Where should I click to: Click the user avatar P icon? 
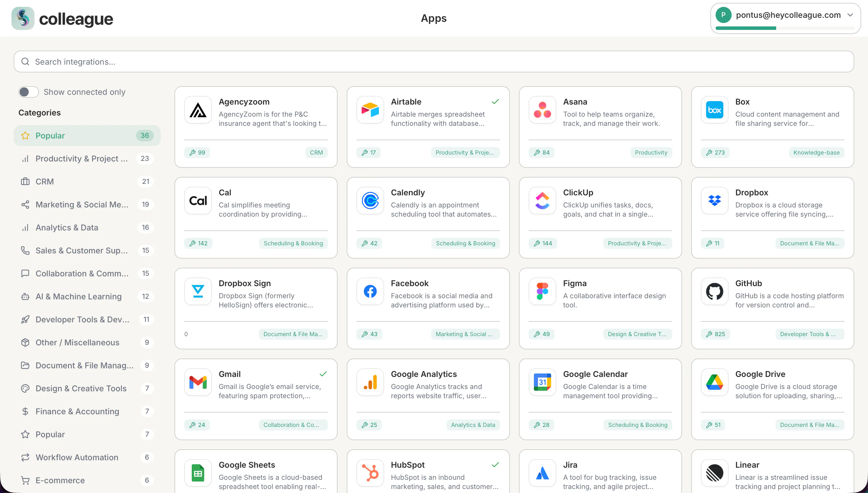[723, 15]
